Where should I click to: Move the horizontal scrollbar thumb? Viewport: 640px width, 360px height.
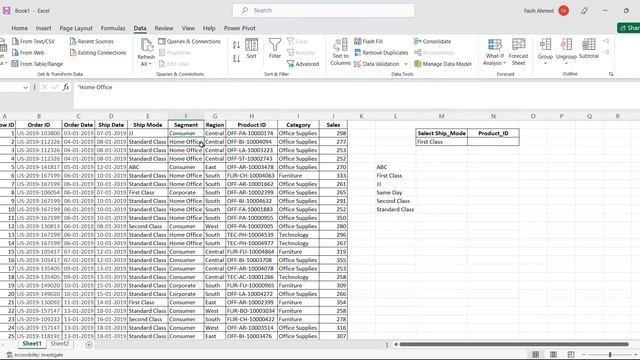[x=514, y=344]
